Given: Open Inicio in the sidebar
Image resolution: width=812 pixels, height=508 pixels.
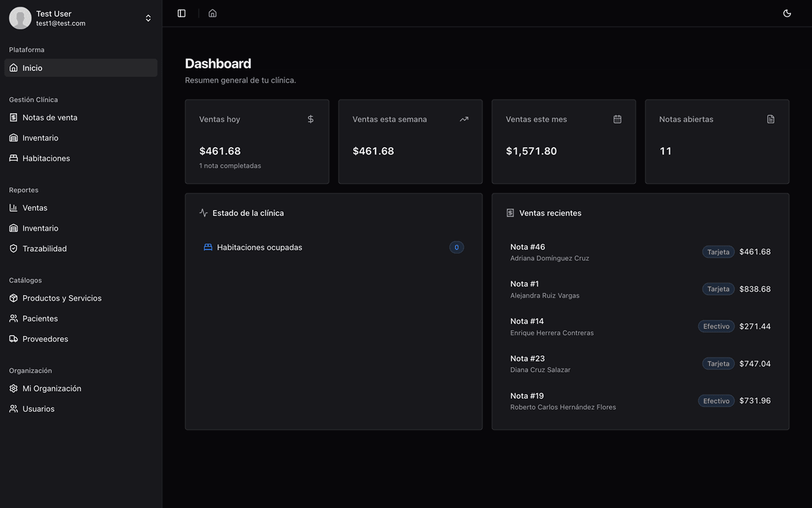Looking at the screenshot, I should pyautogui.click(x=32, y=68).
